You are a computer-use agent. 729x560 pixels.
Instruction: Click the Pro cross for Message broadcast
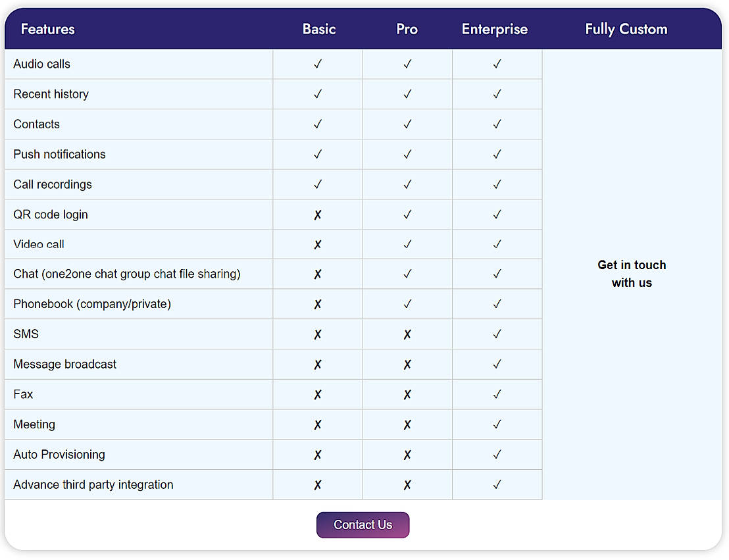pyautogui.click(x=407, y=365)
